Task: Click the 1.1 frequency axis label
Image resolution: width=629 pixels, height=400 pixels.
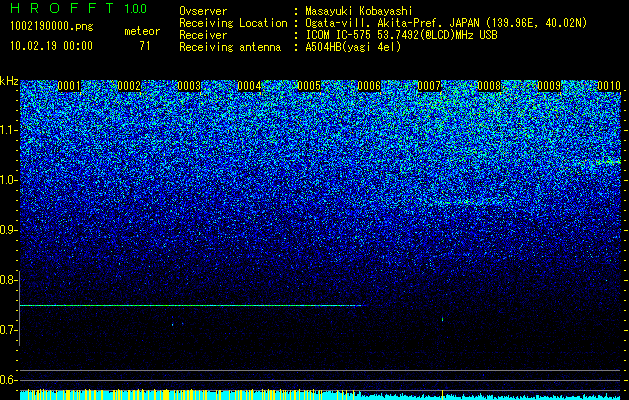Action: pos(9,130)
